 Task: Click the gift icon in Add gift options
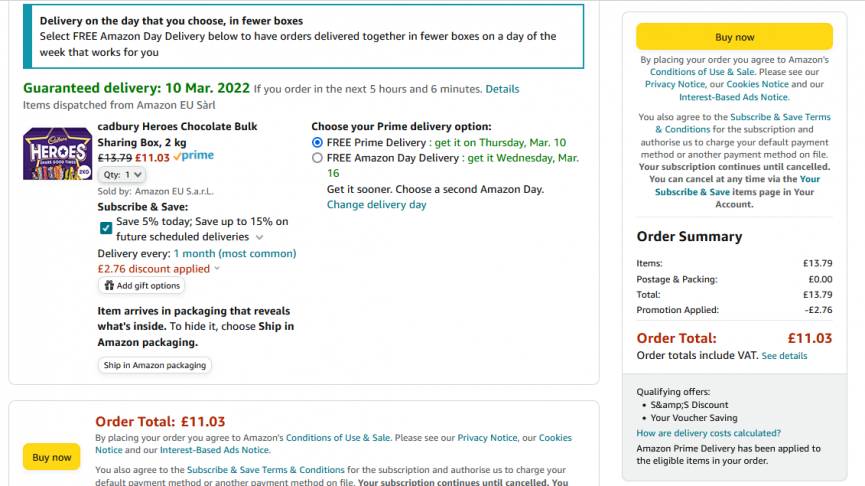tap(109, 285)
